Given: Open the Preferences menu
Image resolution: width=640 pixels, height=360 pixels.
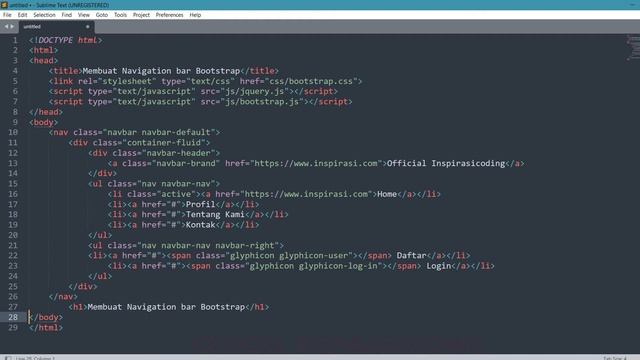Looking at the screenshot, I should point(169,15).
